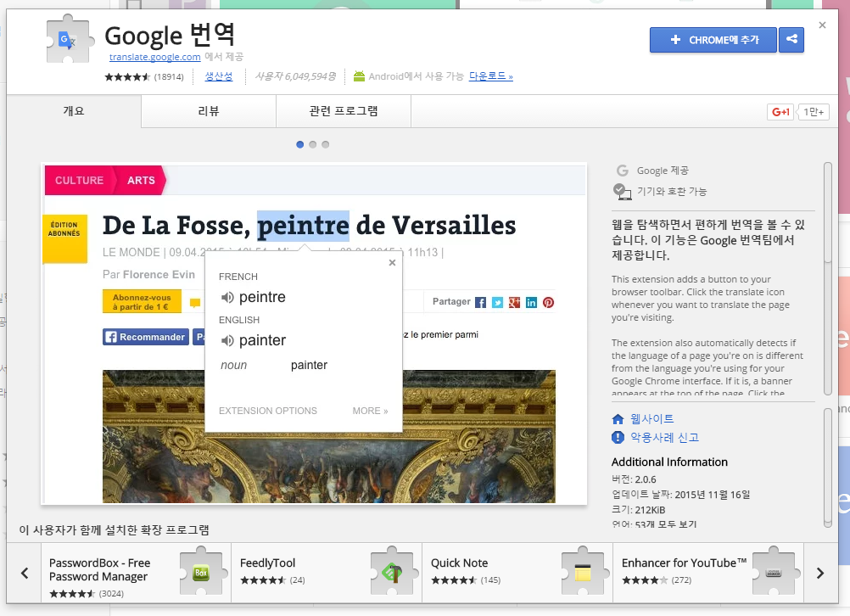This screenshot has height=616, width=850.
Task: Click the device compatible checkmark icon
Action: [x=623, y=192]
